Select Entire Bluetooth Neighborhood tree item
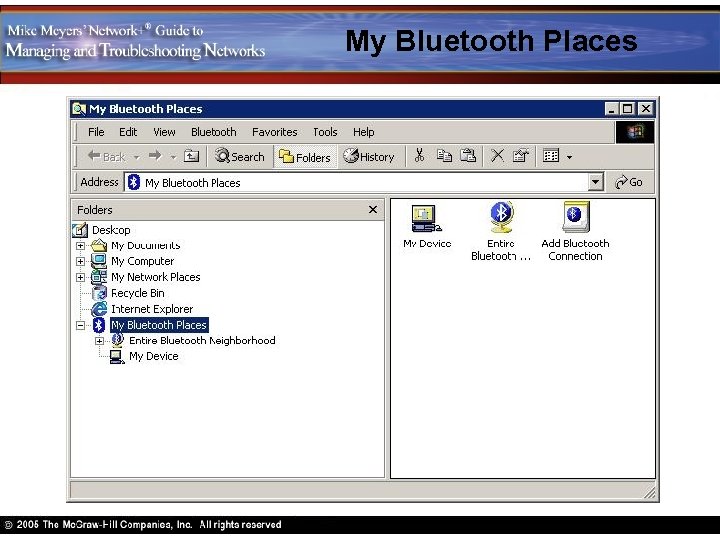This screenshot has width=720, height=540. pos(202,341)
